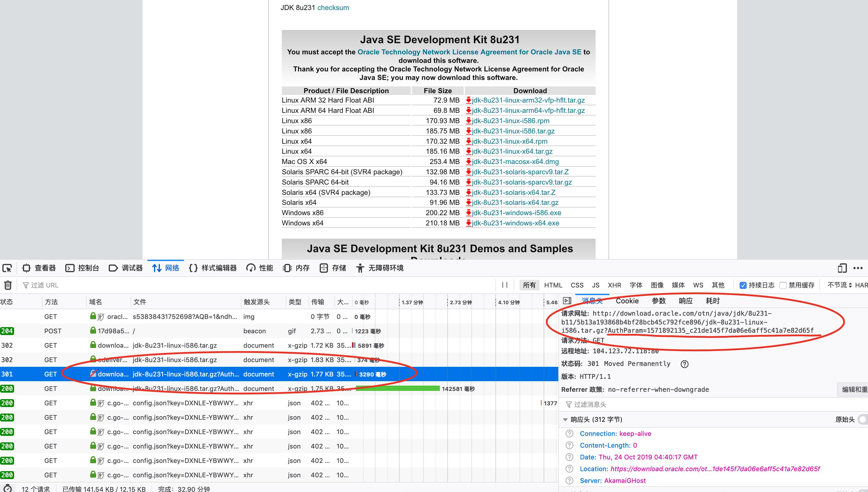Click the Location header URL value
This screenshot has height=492, width=868.
pos(715,469)
